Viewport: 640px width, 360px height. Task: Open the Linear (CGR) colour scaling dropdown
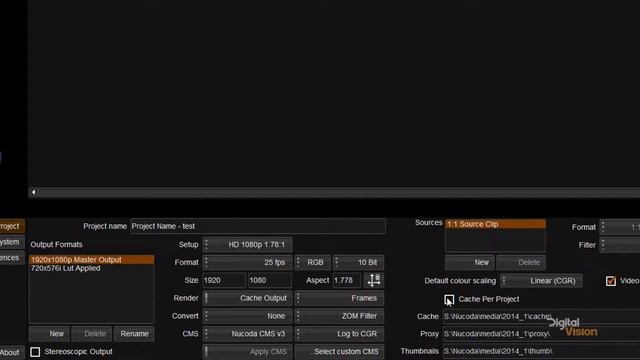[542, 281]
